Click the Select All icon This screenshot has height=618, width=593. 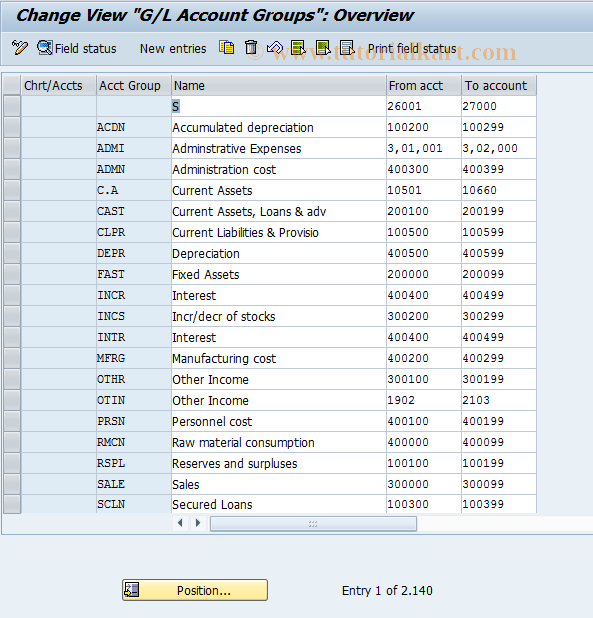pyautogui.click(x=298, y=48)
